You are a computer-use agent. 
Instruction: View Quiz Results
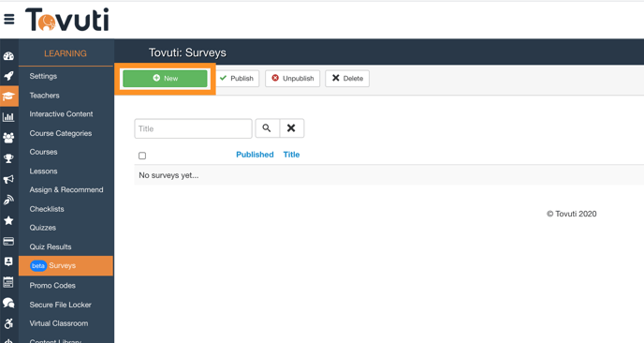(x=51, y=246)
